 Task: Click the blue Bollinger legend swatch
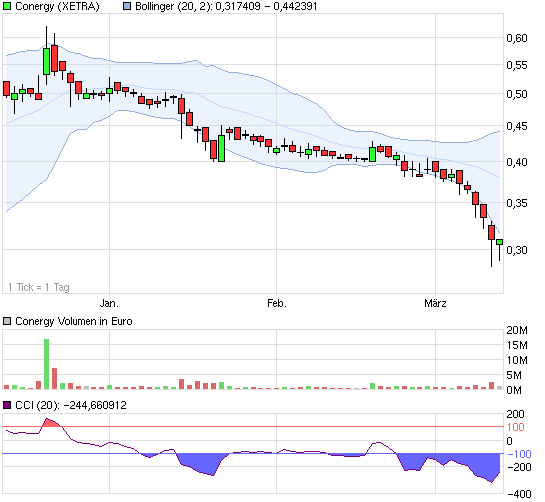pos(127,6)
